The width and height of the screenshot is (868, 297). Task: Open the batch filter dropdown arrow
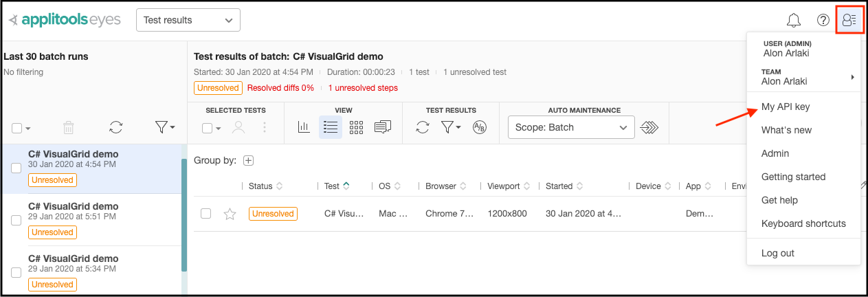point(165,127)
